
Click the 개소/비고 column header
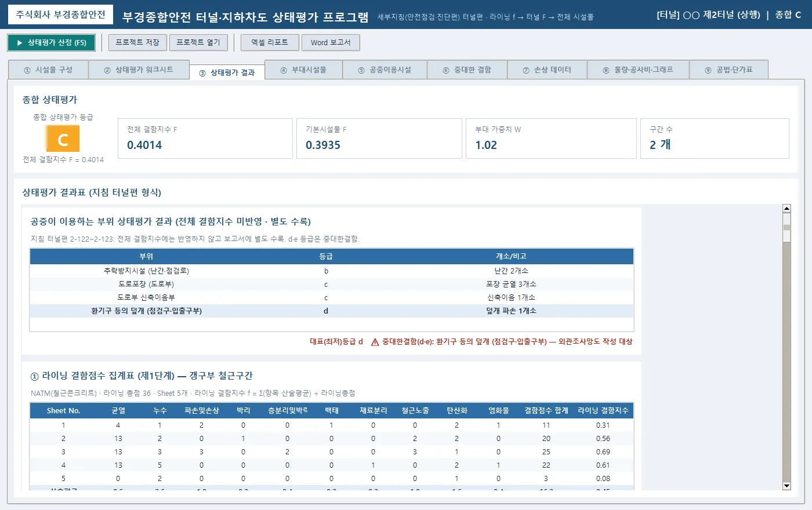[x=511, y=256]
